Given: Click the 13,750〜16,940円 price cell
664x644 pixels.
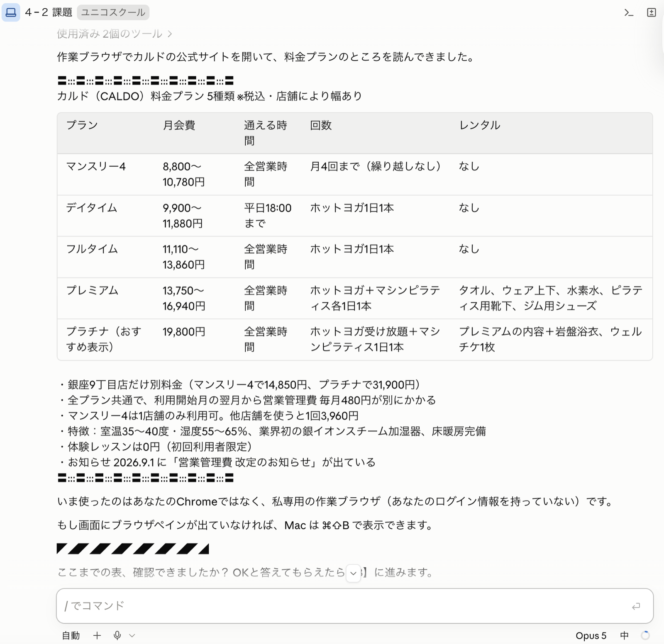Looking at the screenshot, I should [184, 298].
